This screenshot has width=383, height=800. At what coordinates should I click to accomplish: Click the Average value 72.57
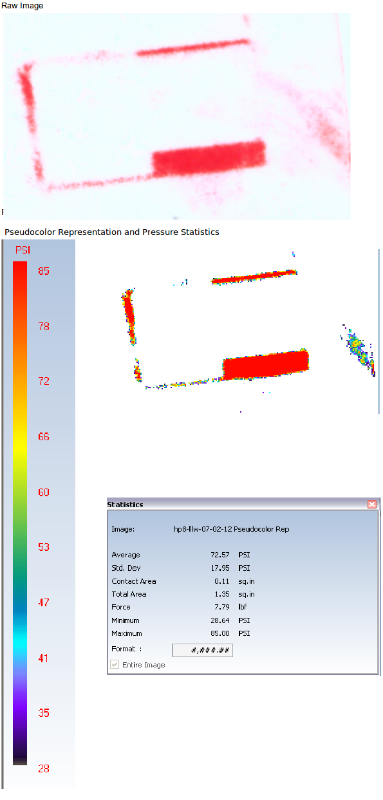[219, 555]
